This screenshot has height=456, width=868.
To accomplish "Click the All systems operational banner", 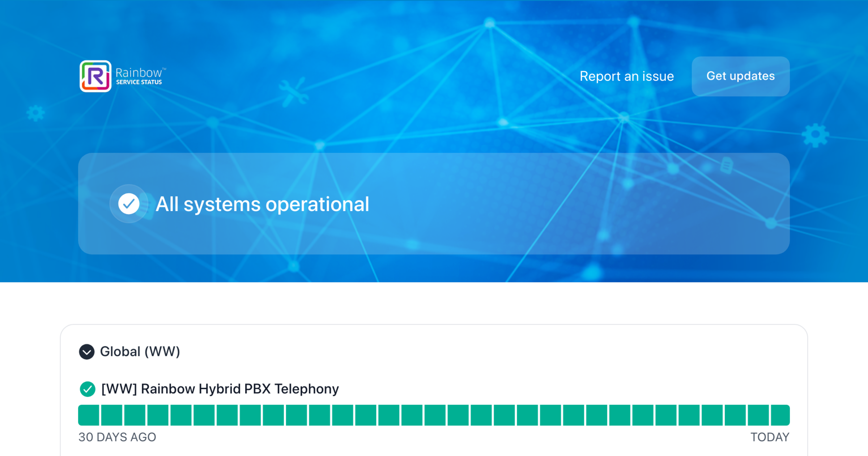I will pyautogui.click(x=262, y=204).
